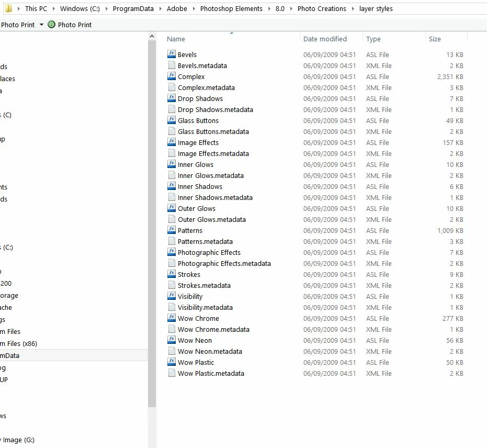Navigate to Windows (C:) breadcrumb
The height and width of the screenshot is (448, 487).
(x=80, y=9)
